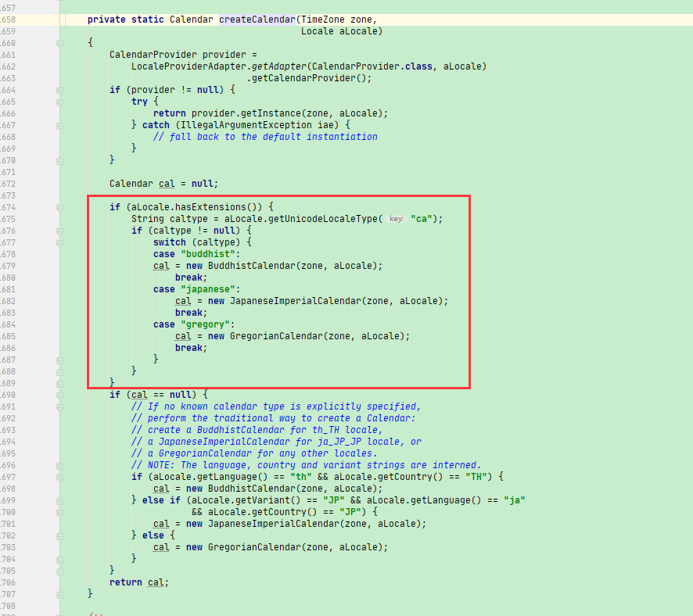Collapse the 'if (cal == null)' block
693x616 pixels.
[x=60, y=396]
